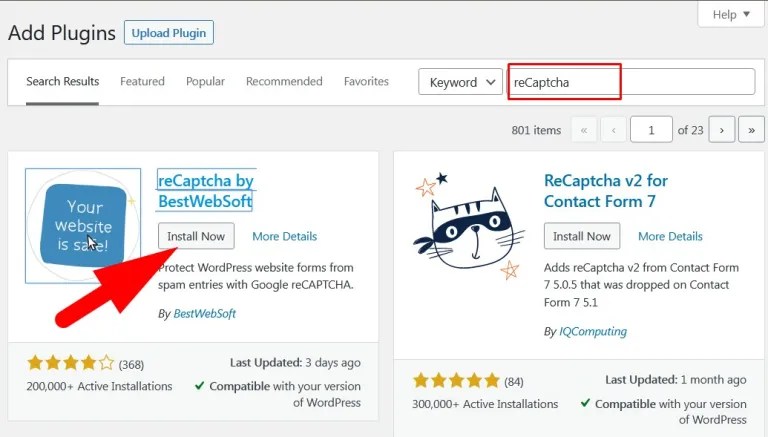Viewport: 768px width, 437px height.
Task: Open the ReCaptcha v2 cat mascot icon
Action: click(x=469, y=226)
